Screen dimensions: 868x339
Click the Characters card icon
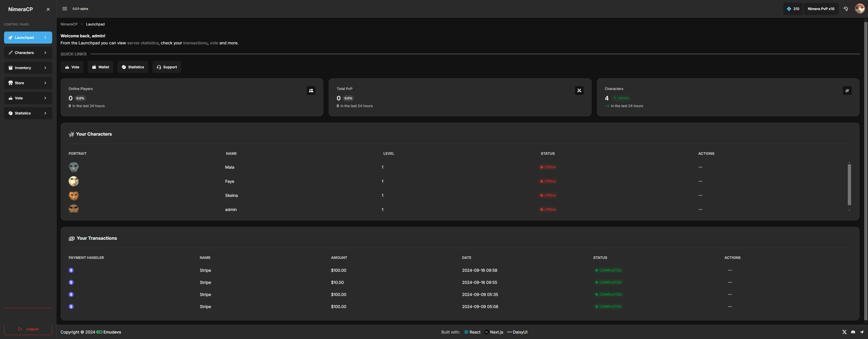(847, 91)
